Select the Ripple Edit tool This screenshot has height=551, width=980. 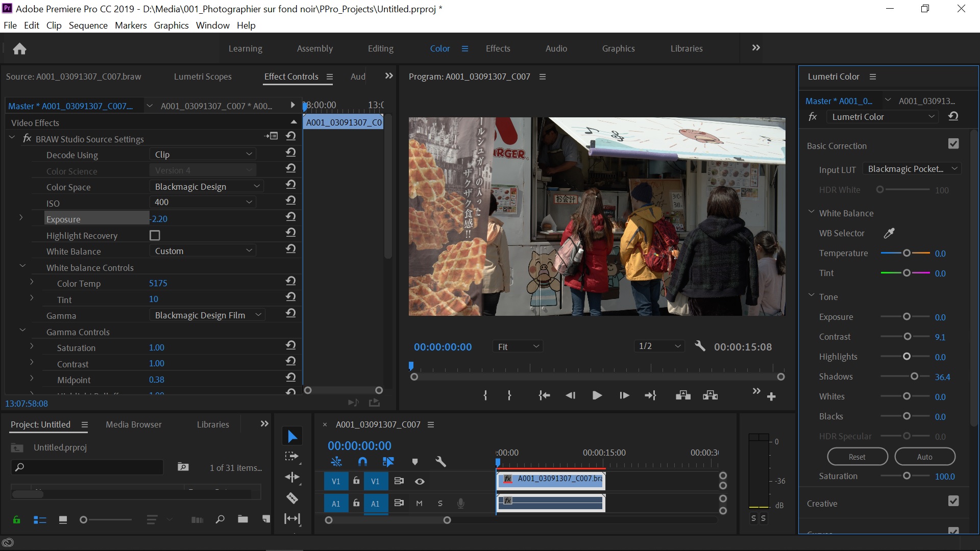[x=292, y=477]
